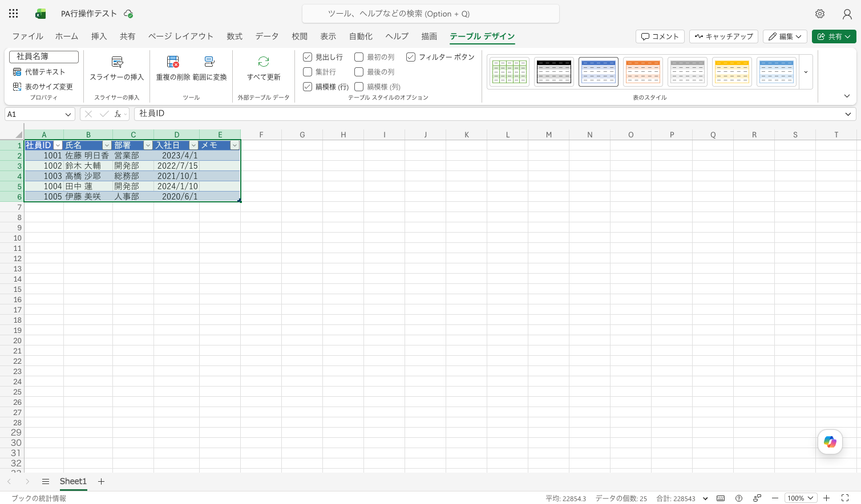Click Workbook Statistics (ブックの統計情報)
The height and width of the screenshot is (504, 861).
pos(39,498)
